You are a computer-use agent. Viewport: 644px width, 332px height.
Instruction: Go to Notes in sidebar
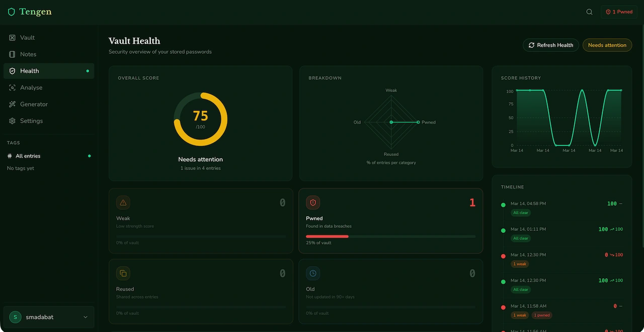(49, 54)
